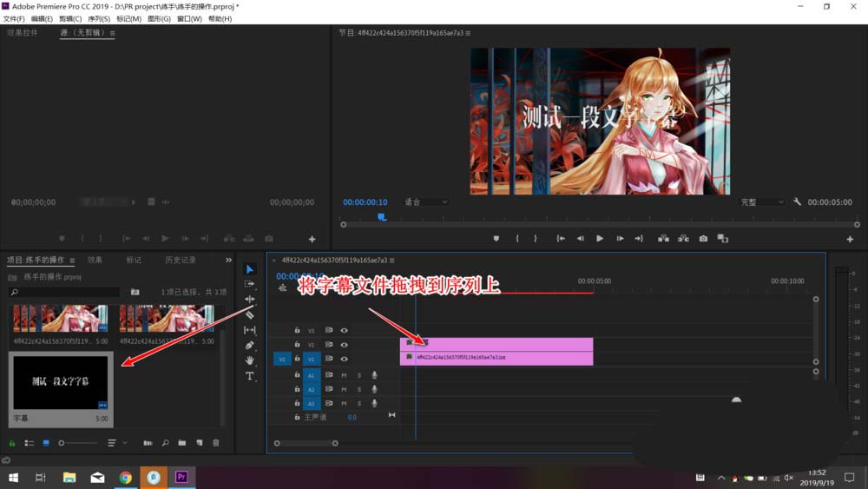Step forward one frame in Program monitor
Viewport: 868px width, 489px height.
tap(620, 239)
